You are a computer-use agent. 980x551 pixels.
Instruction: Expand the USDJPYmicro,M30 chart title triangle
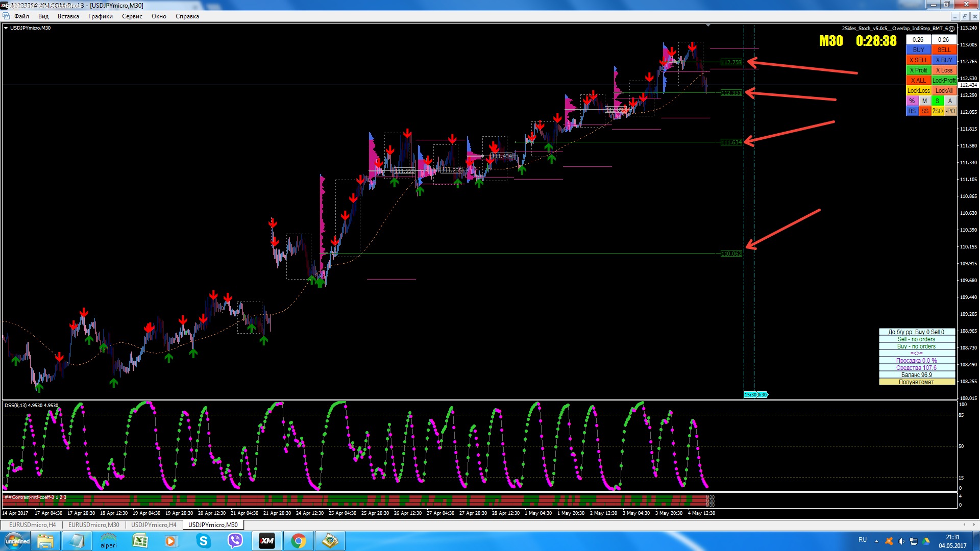pos(6,28)
